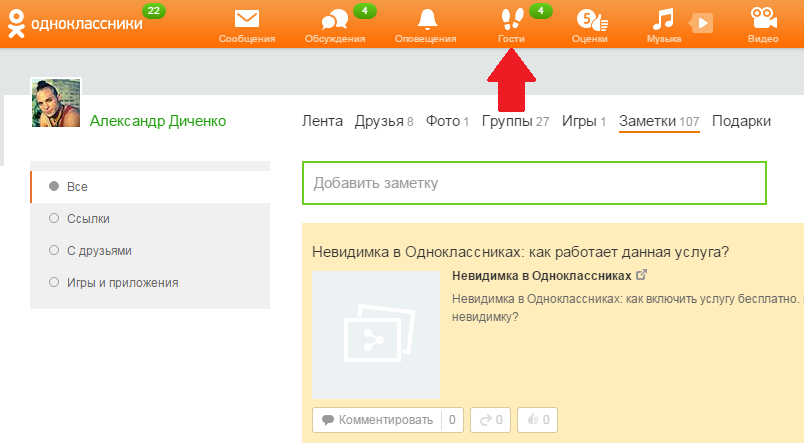
Task: Switch to the Фото 1 tab
Action: pos(447,121)
